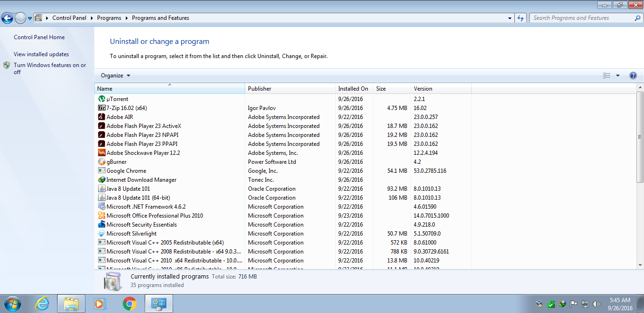
Task: Select Adobe Flash Player 23 NPAPI icon
Action: coord(102,135)
